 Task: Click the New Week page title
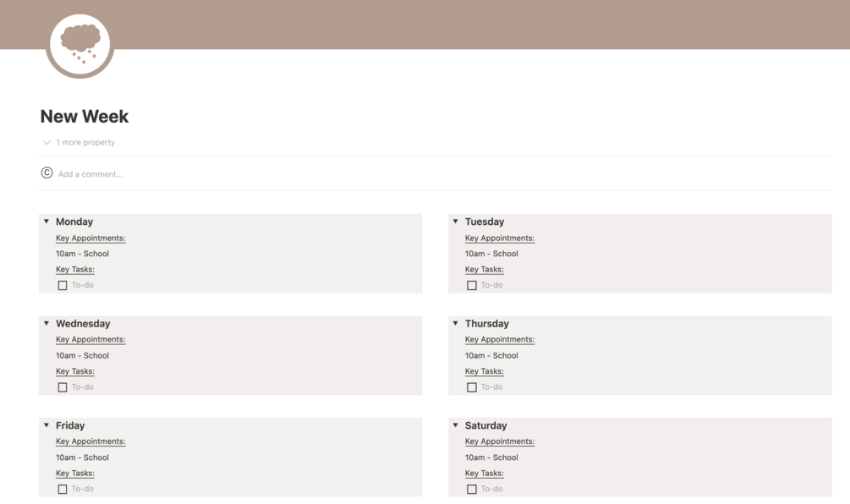point(85,116)
